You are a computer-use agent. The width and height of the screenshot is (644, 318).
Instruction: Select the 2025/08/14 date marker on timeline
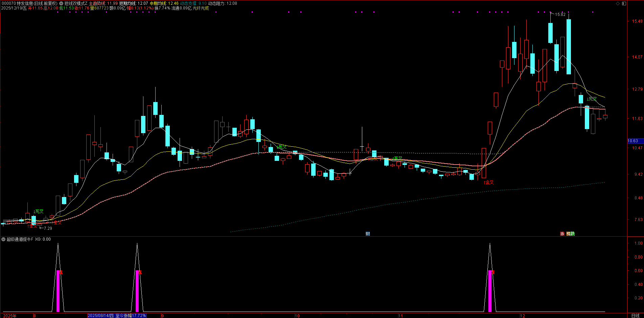point(100,316)
